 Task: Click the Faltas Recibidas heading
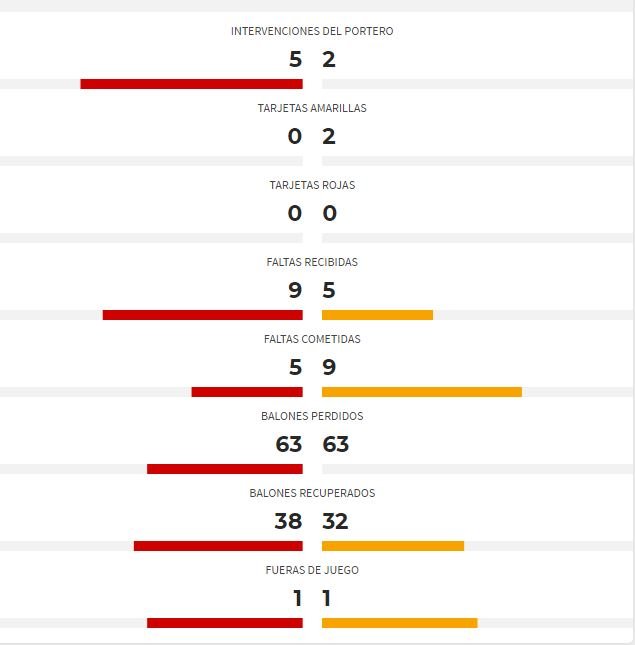pyautogui.click(x=312, y=262)
